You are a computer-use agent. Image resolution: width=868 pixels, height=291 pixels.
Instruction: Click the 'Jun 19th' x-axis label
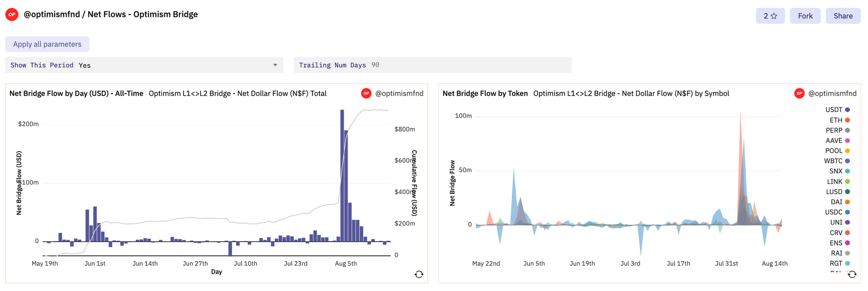click(x=582, y=264)
